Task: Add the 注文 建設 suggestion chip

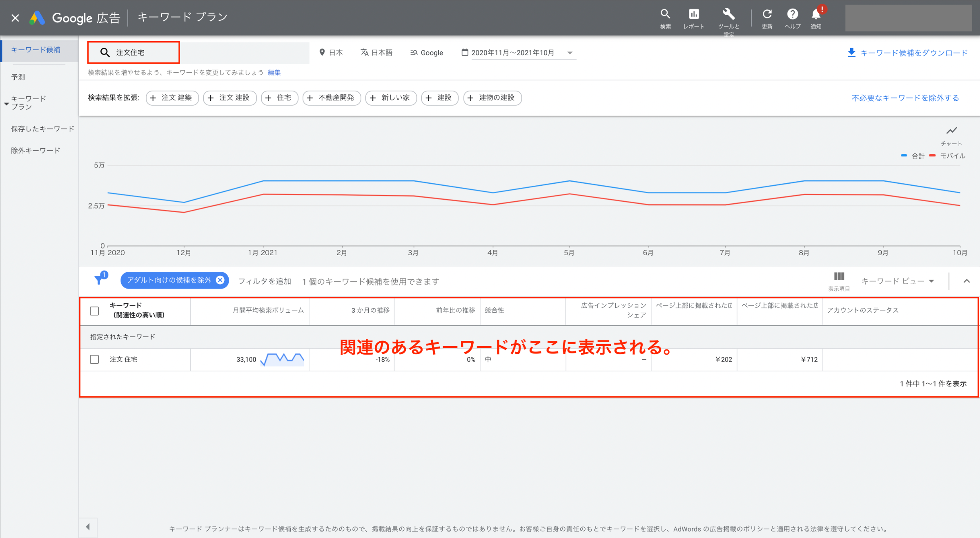Action: click(x=229, y=98)
